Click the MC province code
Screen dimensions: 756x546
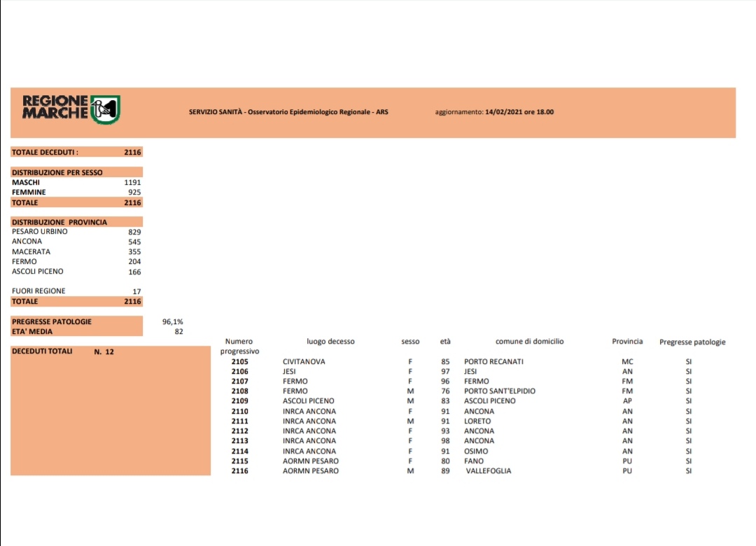pos(627,362)
